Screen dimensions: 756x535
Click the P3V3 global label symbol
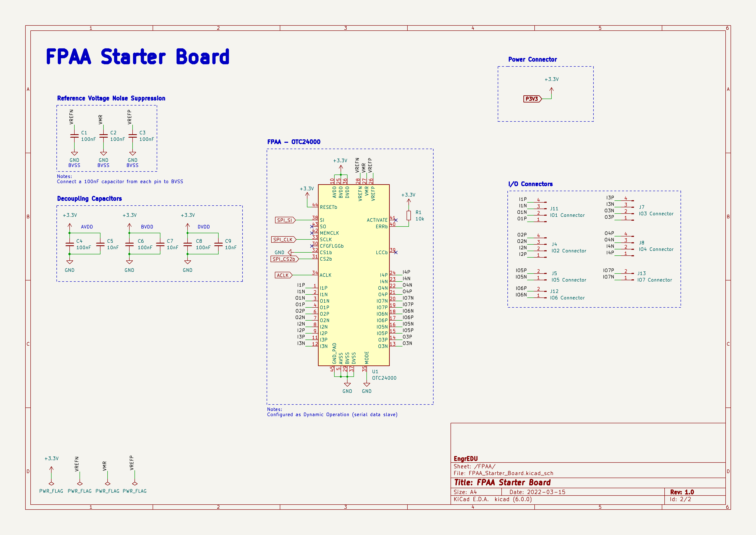click(532, 99)
